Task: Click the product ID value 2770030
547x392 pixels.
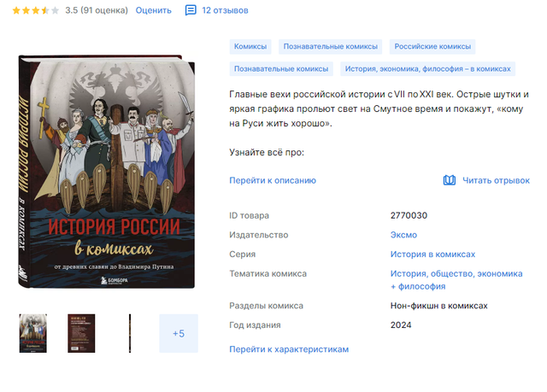Action: click(x=409, y=215)
